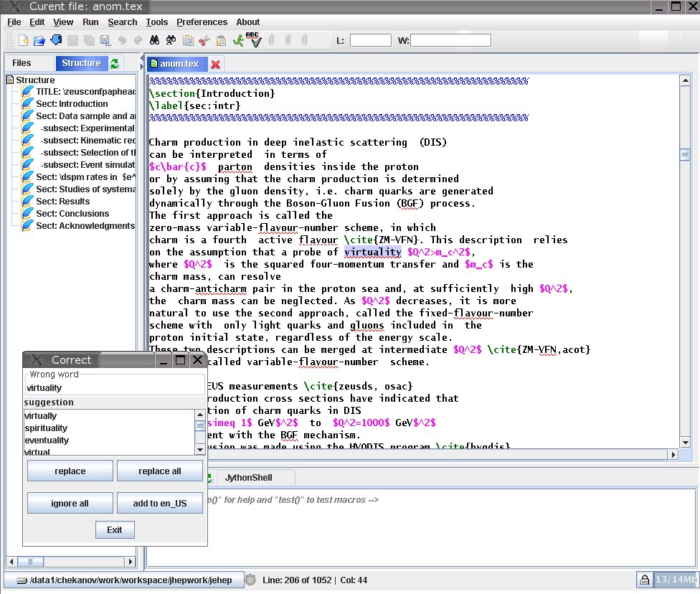Cut text with the scissors icon
The height and width of the screenshot is (594, 700).
tap(204, 40)
